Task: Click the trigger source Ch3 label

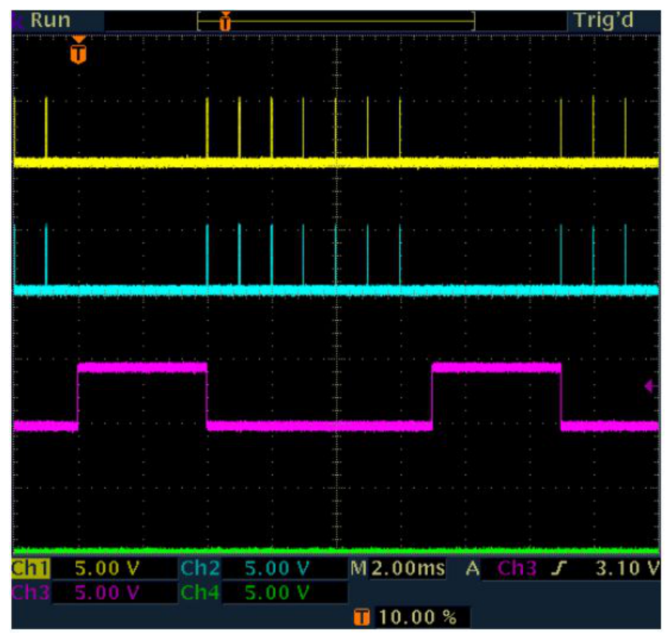Action: pos(517,568)
